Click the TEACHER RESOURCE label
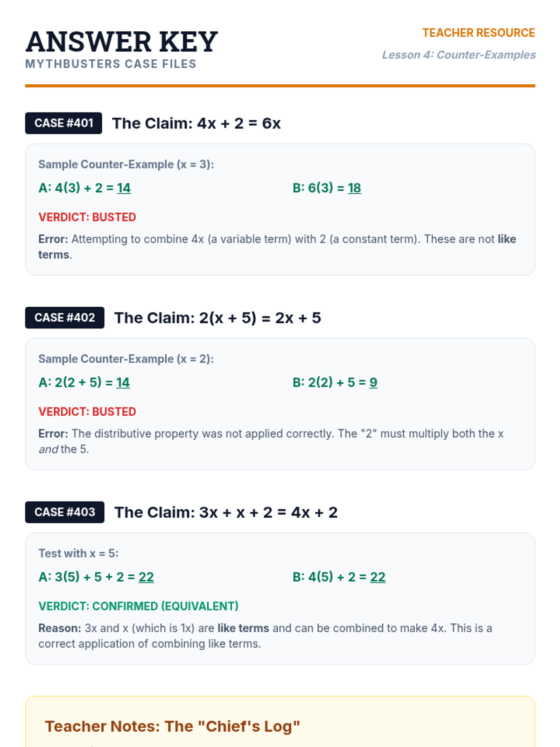 coord(479,33)
